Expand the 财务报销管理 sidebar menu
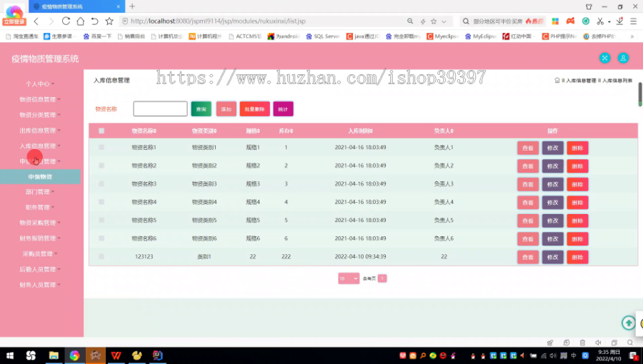 (x=40, y=238)
